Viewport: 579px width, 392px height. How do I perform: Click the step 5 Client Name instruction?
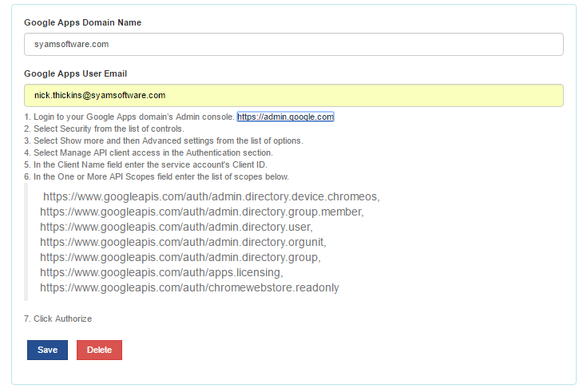pyautogui.click(x=145, y=164)
